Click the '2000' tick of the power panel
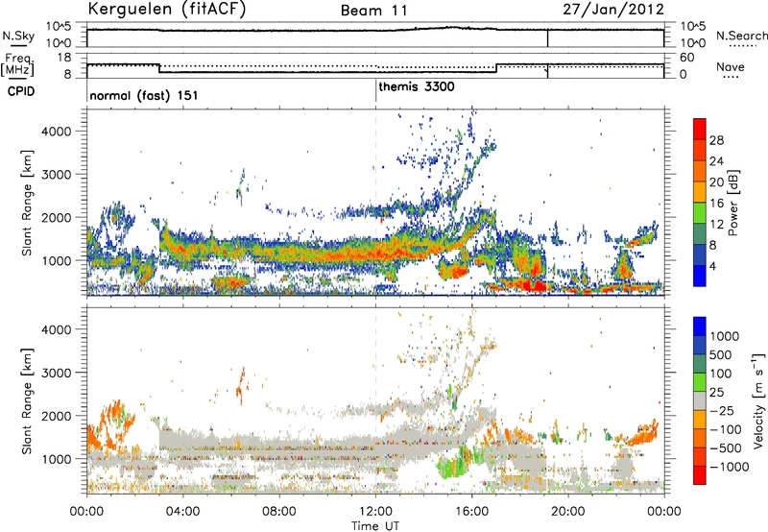Image resolution: width=768 pixels, height=532 pixels. pos(57,217)
